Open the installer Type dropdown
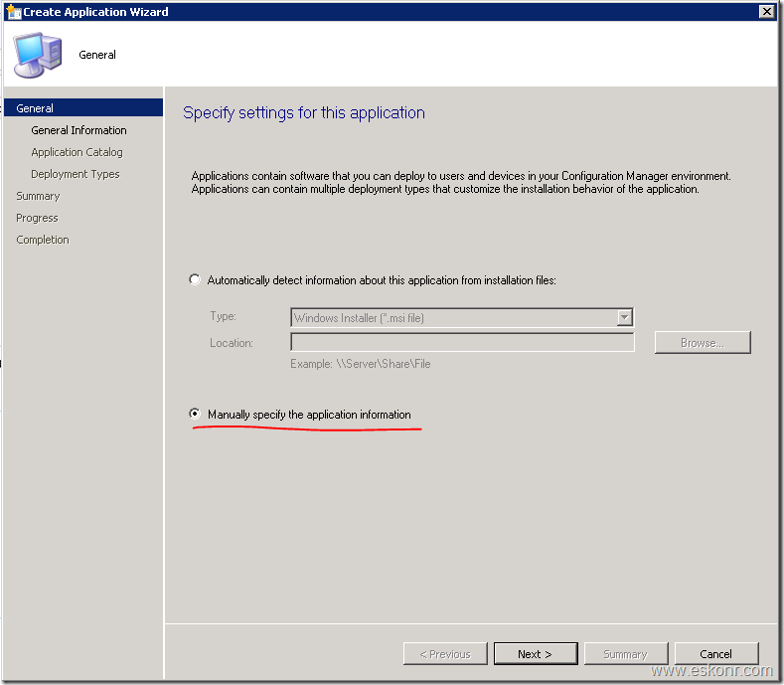This screenshot has height=685, width=784. point(624,317)
